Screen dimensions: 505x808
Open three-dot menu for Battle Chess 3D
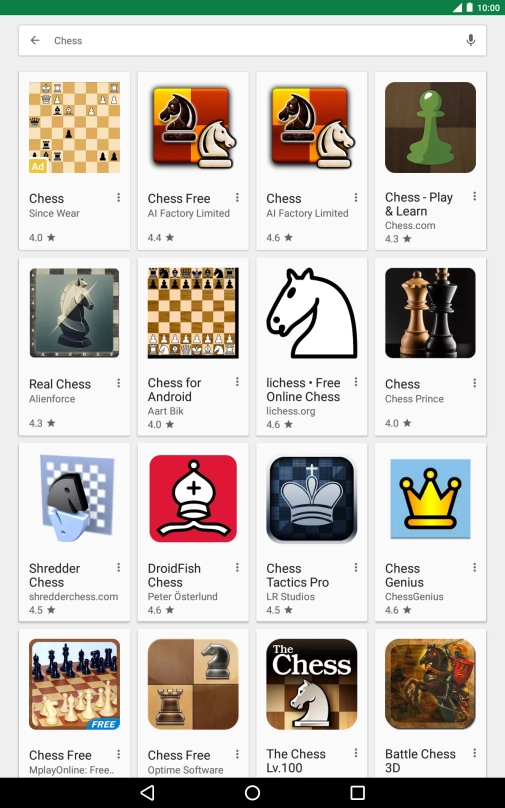(474, 753)
